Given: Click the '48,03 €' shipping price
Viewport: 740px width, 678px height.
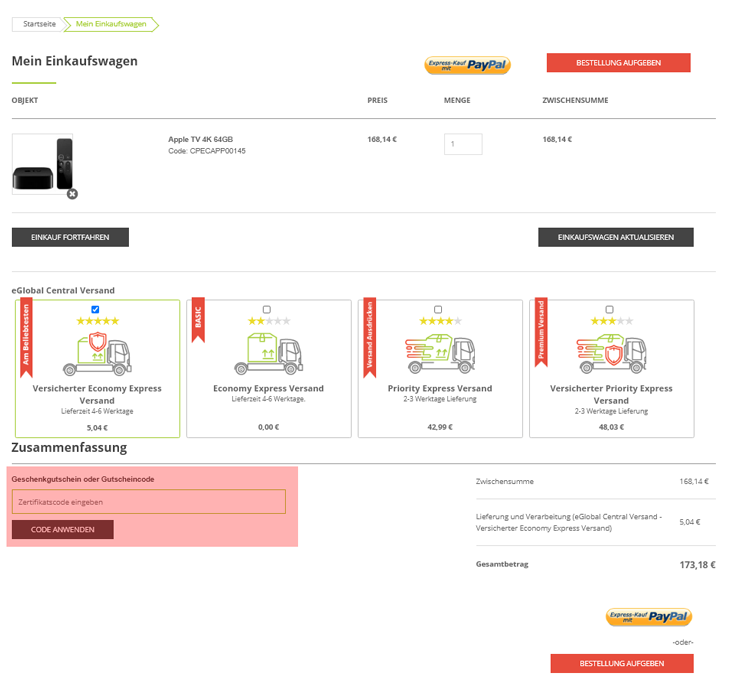Looking at the screenshot, I should tap(611, 427).
